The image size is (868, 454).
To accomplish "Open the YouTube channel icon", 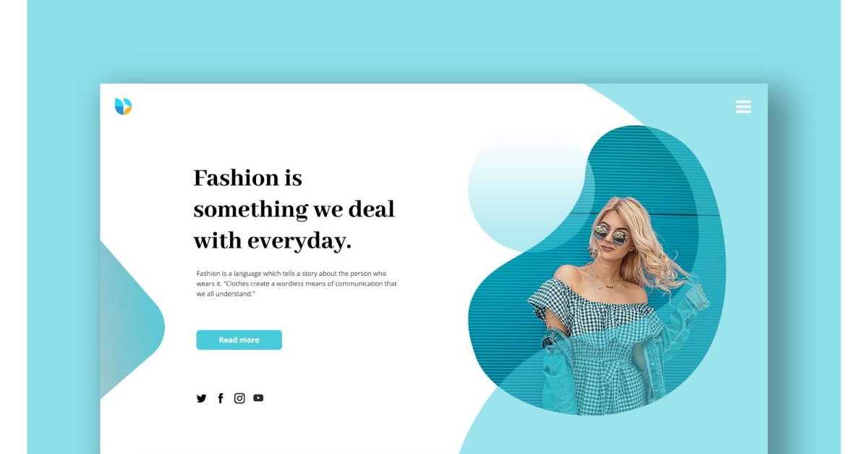I will pos(258,398).
